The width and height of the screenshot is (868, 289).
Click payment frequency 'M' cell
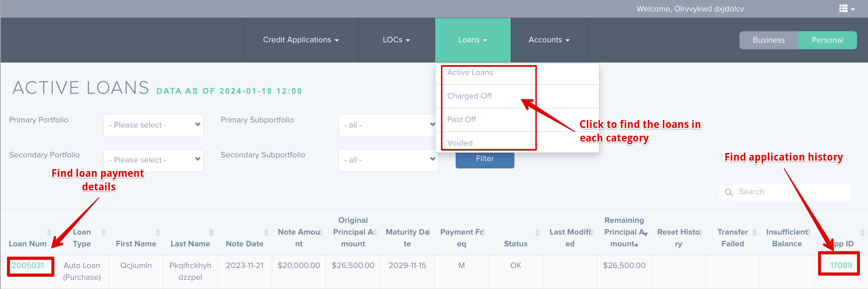point(462,271)
